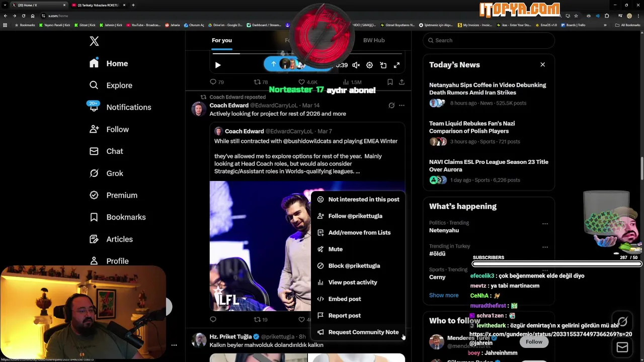
Task: Open the Explore page
Action: (x=111, y=85)
